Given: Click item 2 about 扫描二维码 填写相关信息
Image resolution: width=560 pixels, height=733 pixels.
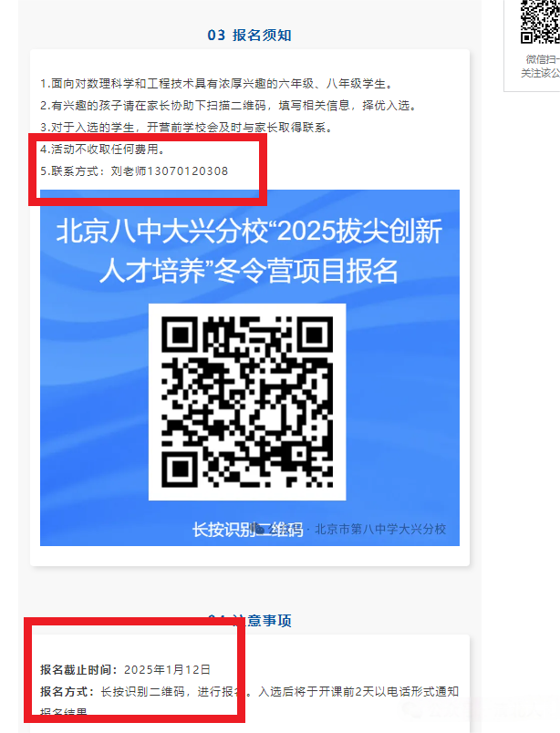Looking at the screenshot, I should pos(228,106).
